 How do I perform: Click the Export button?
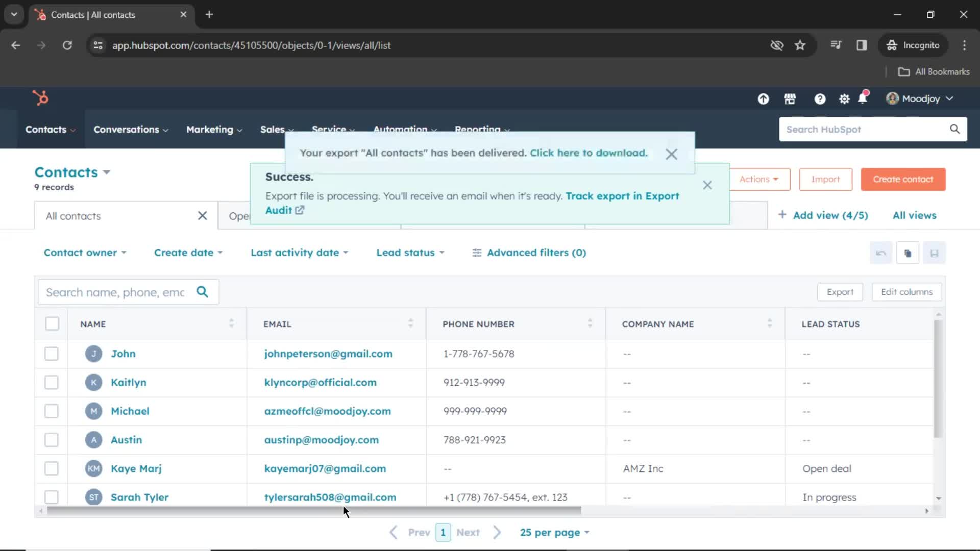[840, 291]
